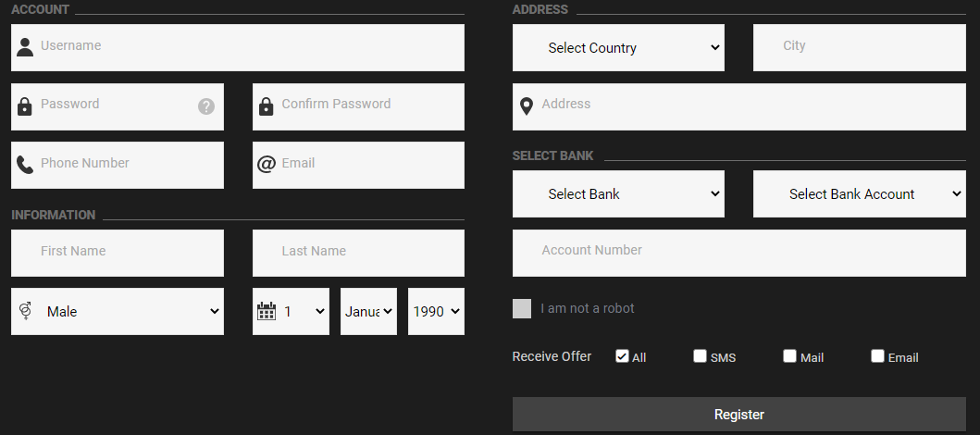The width and height of the screenshot is (980, 435).
Task: Uncheck the All offers checkbox
Action: [x=622, y=356]
